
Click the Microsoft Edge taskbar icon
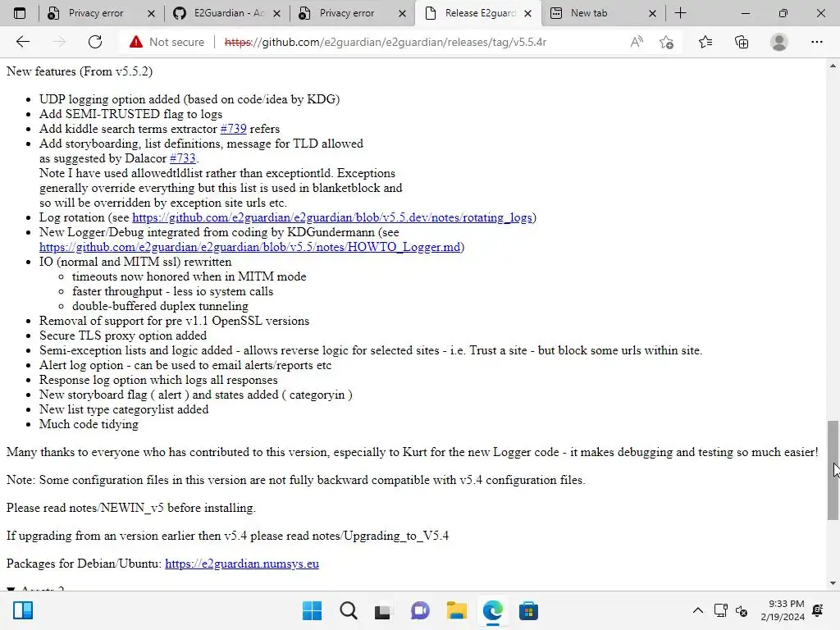(492, 610)
